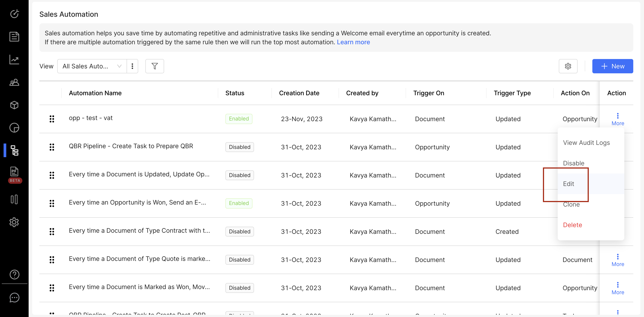The width and height of the screenshot is (644, 317).
Task: Open the chat support bubble icon
Action: (14, 298)
